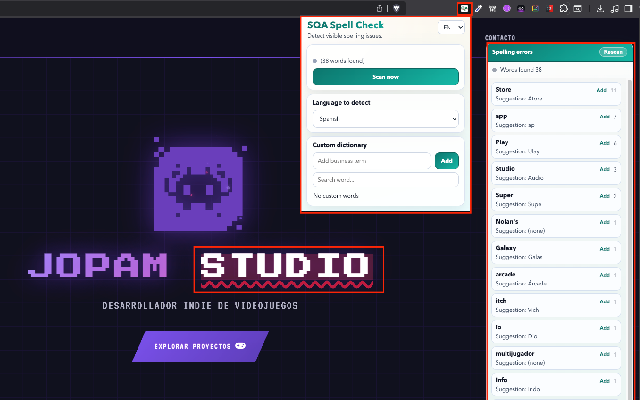Click the Scan now button
The width and height of the screenshot is (640, 400).
[386, 77]
